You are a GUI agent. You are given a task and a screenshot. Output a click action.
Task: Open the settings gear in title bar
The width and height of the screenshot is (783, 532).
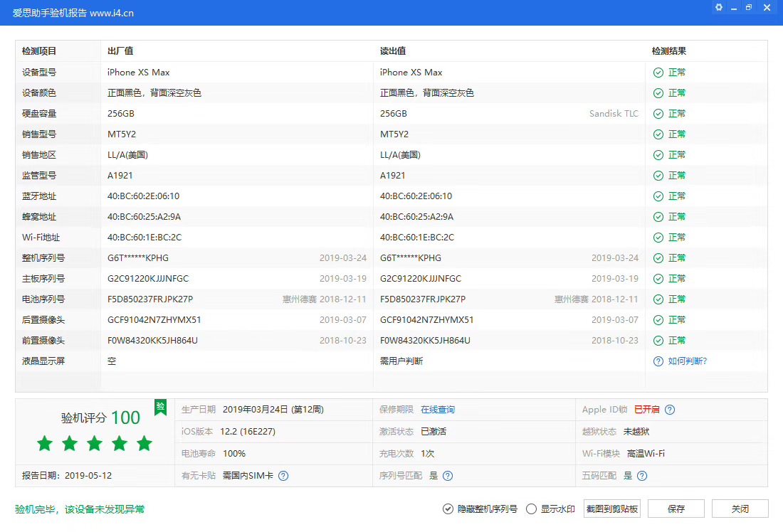pos(719,8)
